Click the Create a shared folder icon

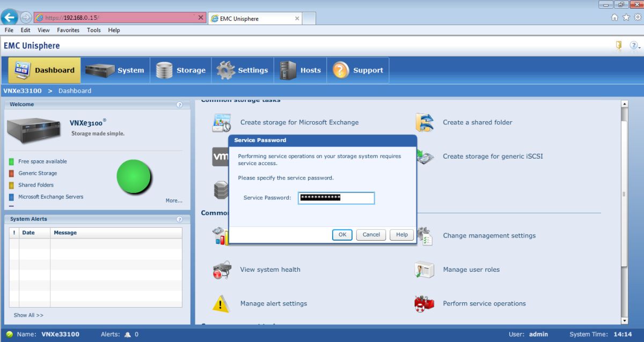click(424, 122)
